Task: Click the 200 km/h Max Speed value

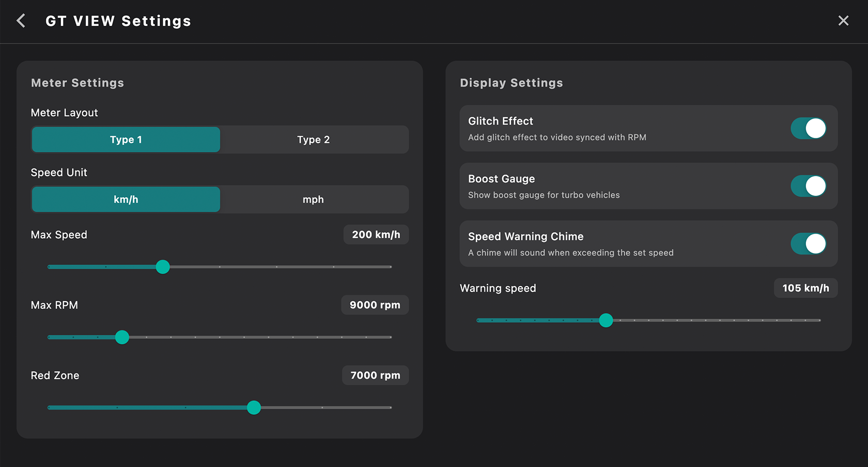Action: point(376,235)
